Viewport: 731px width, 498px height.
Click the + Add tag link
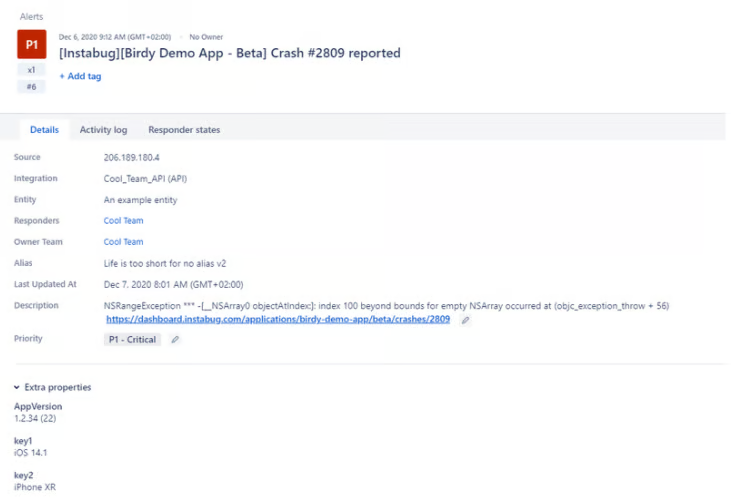pyautogui.click(x=80, y=76)
